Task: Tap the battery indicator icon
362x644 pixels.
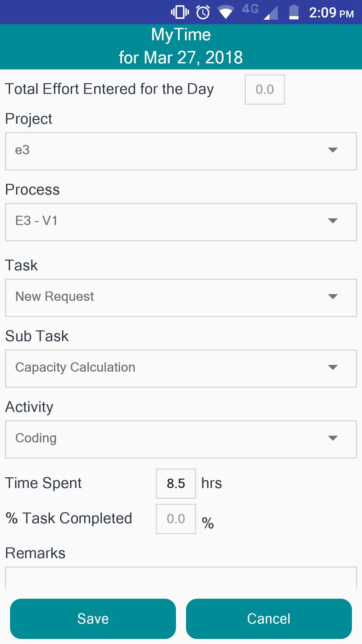Action: [294, 12]
